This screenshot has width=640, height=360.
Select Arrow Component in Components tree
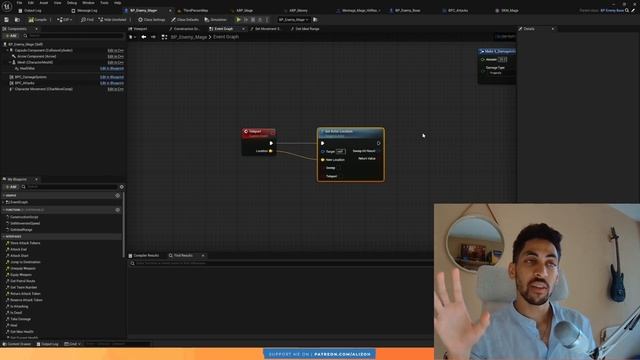[x=36, y=56]
